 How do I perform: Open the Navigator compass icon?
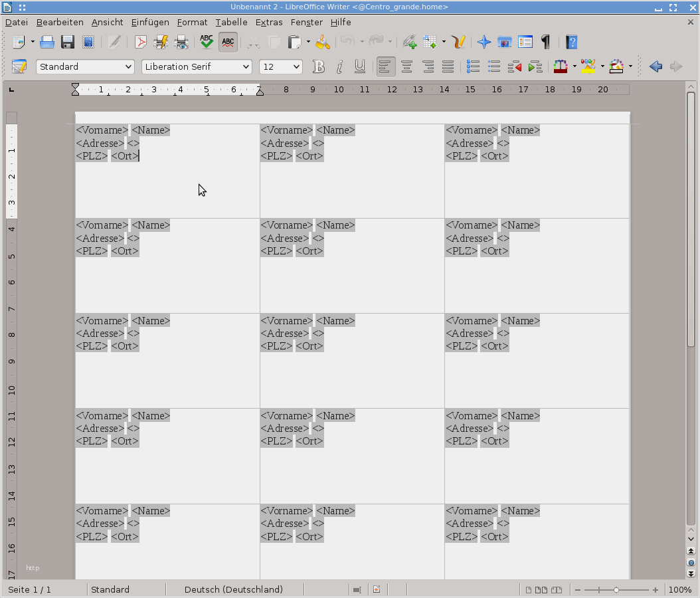[x=484, y=42]
